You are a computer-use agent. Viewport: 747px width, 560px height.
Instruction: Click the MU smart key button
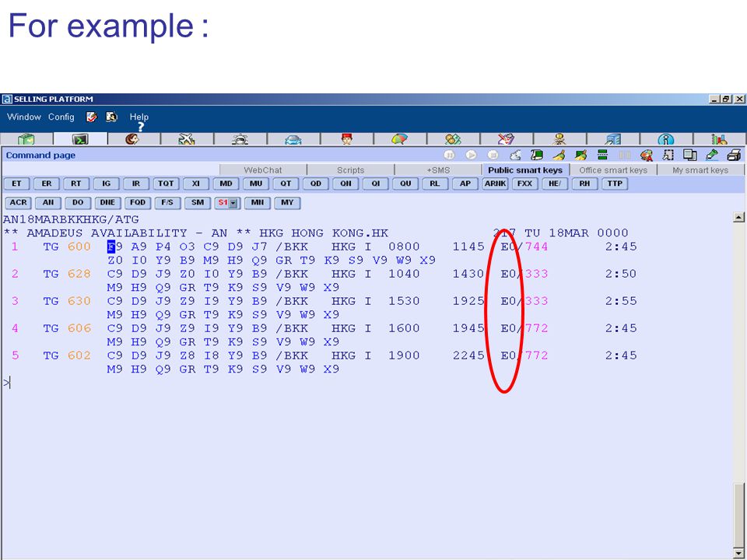click(256, 184)
